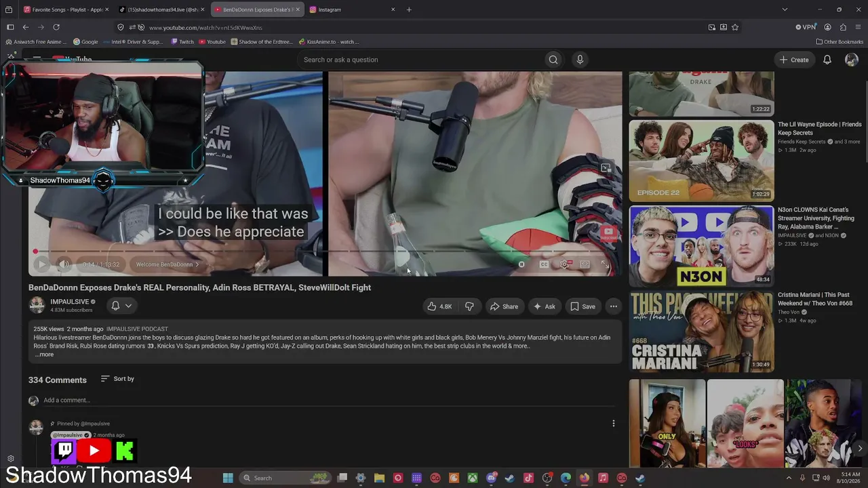Open N3on CLOWNS Kai Cenat video thumbnail
This screenshot has height=488, width=868.
[701, 246]
